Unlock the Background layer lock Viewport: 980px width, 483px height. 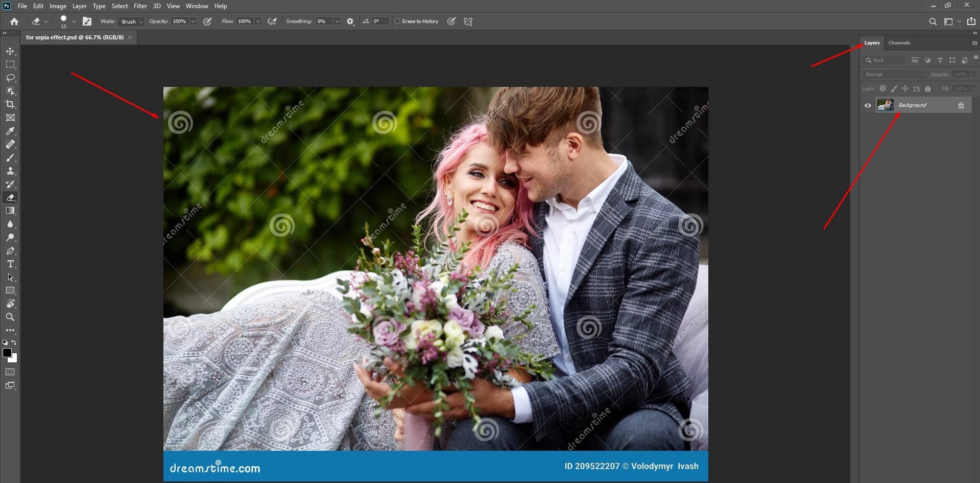(962, 105)
